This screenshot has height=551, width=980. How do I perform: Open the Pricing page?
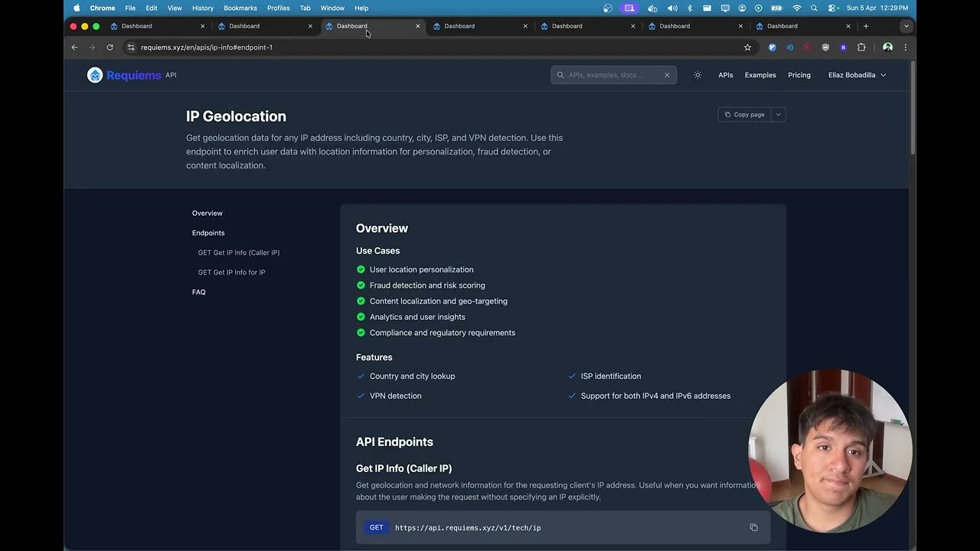[799, 74]
